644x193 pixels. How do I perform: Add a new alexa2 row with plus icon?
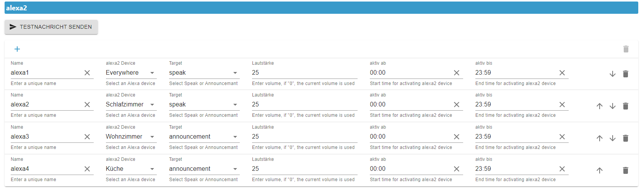point(17,49)
